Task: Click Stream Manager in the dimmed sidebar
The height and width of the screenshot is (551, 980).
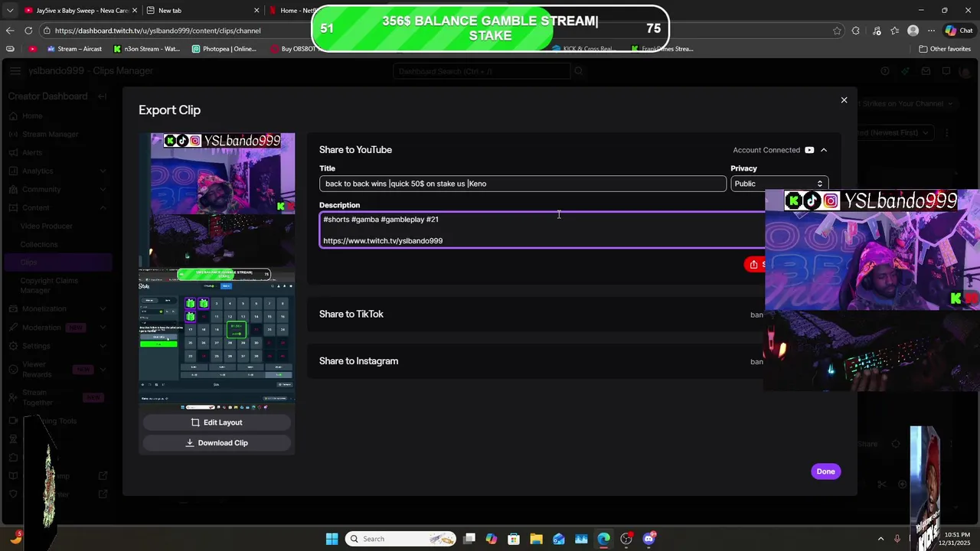Action: coord(51,135)
